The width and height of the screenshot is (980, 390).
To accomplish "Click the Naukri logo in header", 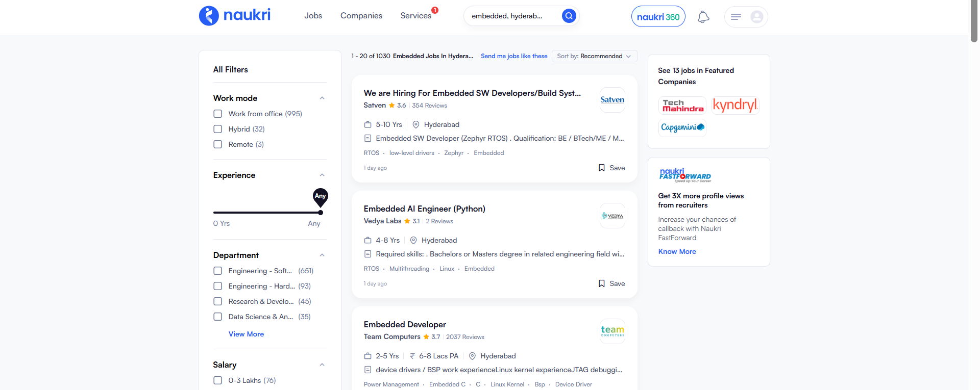I will point(234,16).
